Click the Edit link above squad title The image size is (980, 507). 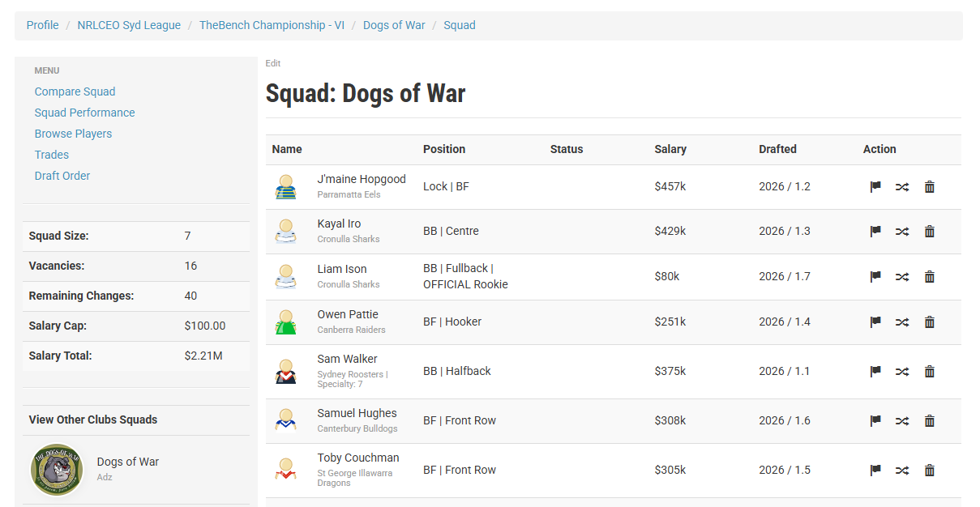(272, 63)
